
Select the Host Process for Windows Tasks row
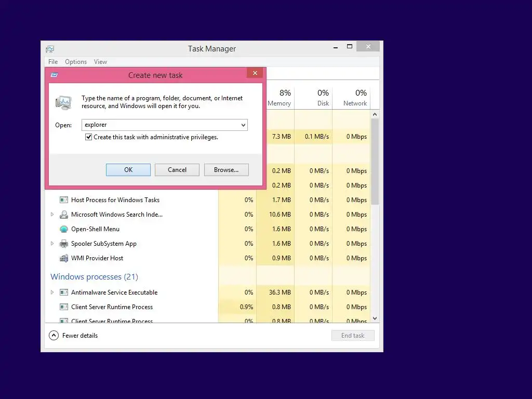coord(208,200)
